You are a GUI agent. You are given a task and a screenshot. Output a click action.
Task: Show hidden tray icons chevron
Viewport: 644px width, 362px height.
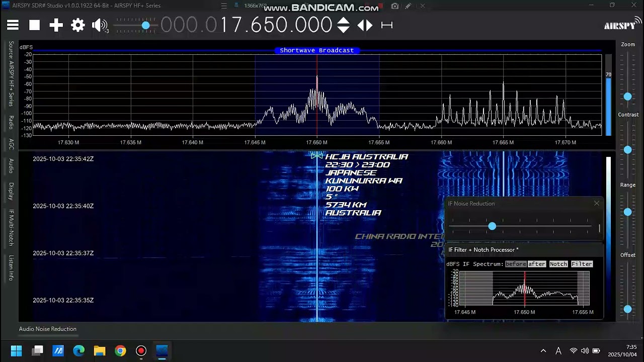pos(543,351)
